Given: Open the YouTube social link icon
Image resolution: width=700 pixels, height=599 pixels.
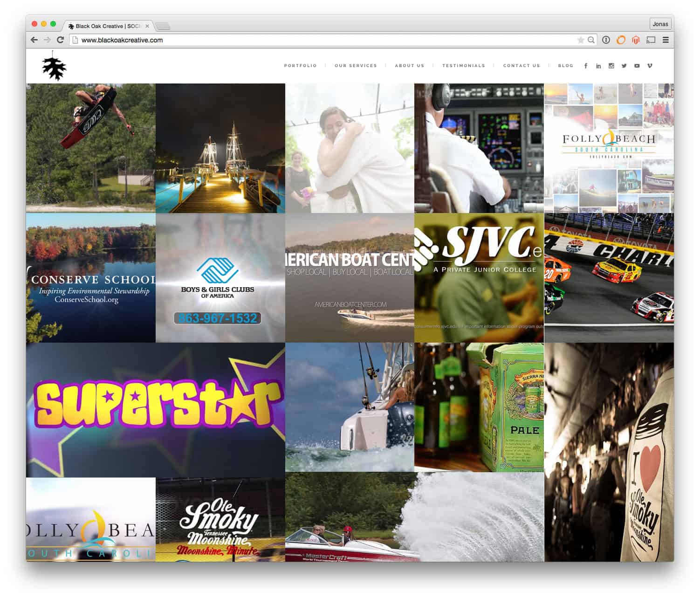Looking at the screenshot, I should coord(637,66).
